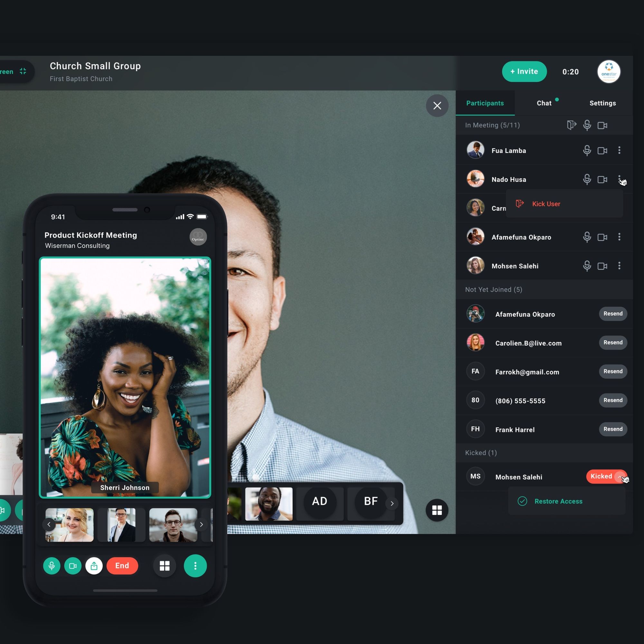Open Fua Lamba's three-dot options menu
The image size is (644, 644).
tap(619, 150)
